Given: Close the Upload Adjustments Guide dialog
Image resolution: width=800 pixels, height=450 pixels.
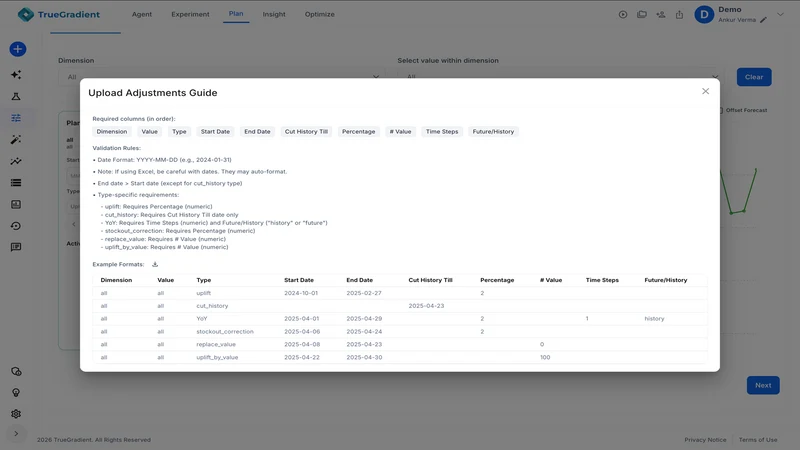Looking at the screenshot, I should click(x=705, y=91).
